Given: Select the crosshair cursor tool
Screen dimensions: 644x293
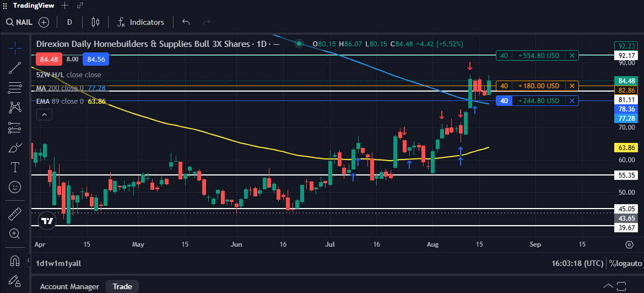Looking at the screenshot, I should coord(15,48).
